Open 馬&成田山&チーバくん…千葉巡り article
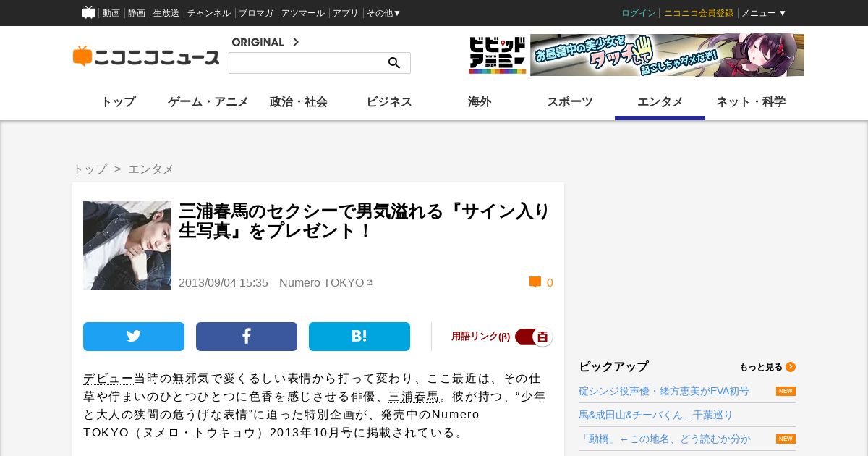The image size is (868, 456). [x=655, y=415]
